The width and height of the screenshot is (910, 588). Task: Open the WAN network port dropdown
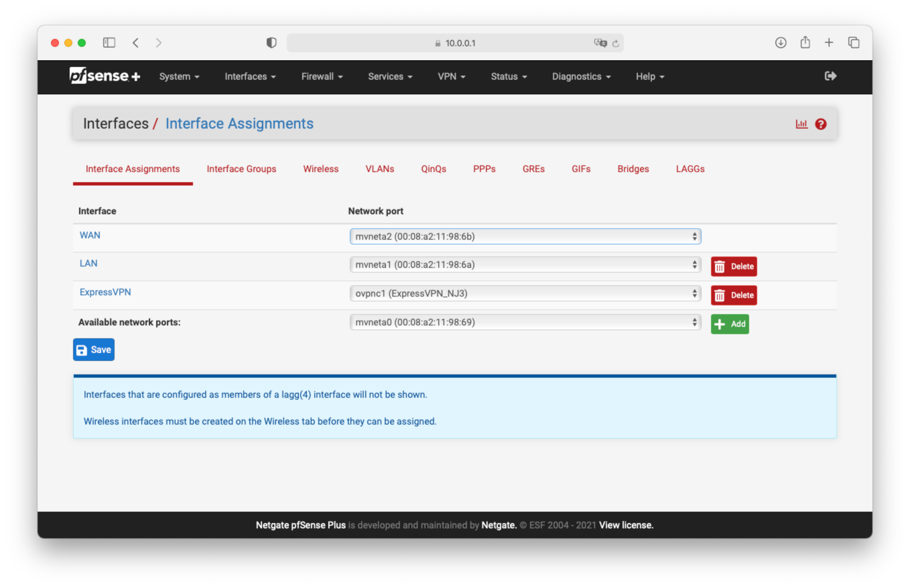(525, 236)
